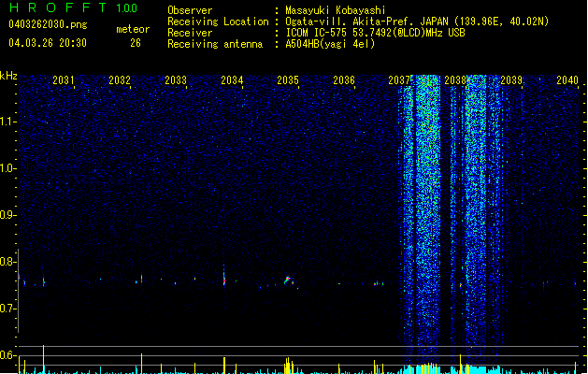This screenshot has width=588, height=374.
Task: Click the 0.8 frequency axis label
Action: click(x=8, y=262)
